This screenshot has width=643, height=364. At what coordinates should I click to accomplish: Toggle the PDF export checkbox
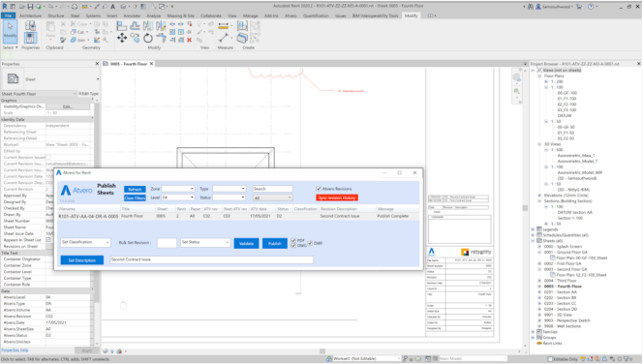point(293,241)
